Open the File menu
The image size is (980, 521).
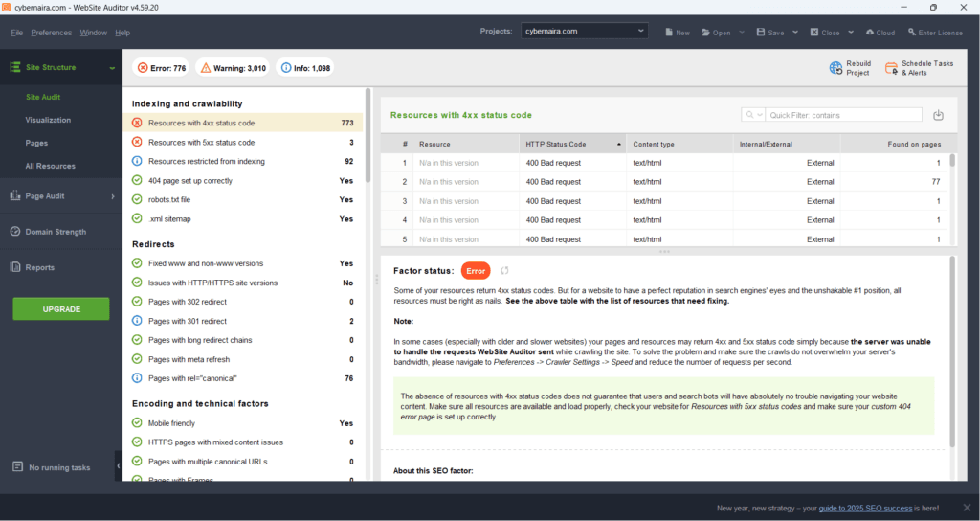coord(17,33)
